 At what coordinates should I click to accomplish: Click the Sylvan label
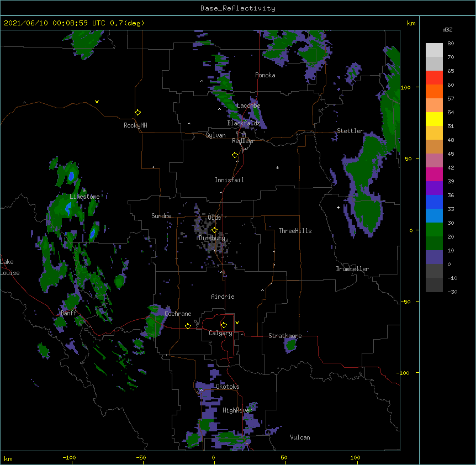215,135
